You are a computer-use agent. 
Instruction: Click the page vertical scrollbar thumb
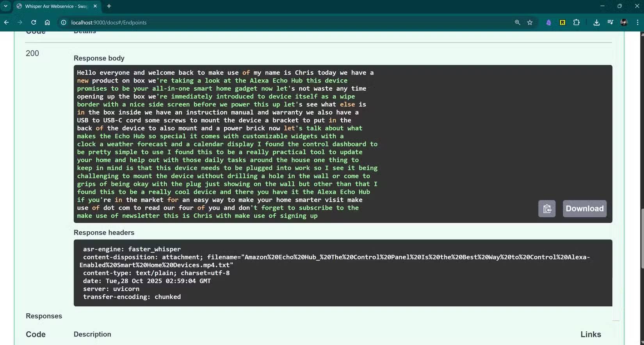tap(642, 238)
